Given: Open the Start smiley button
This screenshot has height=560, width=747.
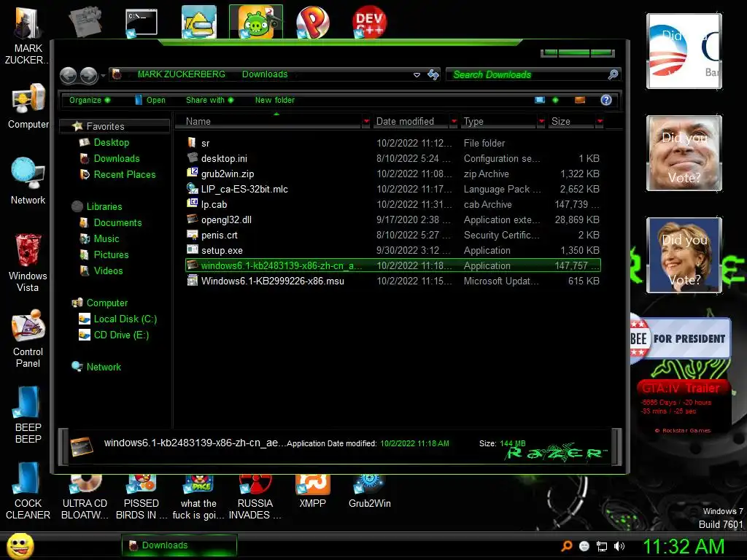Looking at the screenshot, I should point(20,545).
